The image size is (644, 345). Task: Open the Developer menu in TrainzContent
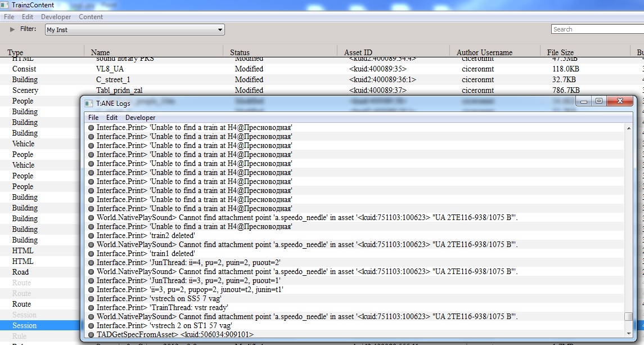(x=56, y=17)
